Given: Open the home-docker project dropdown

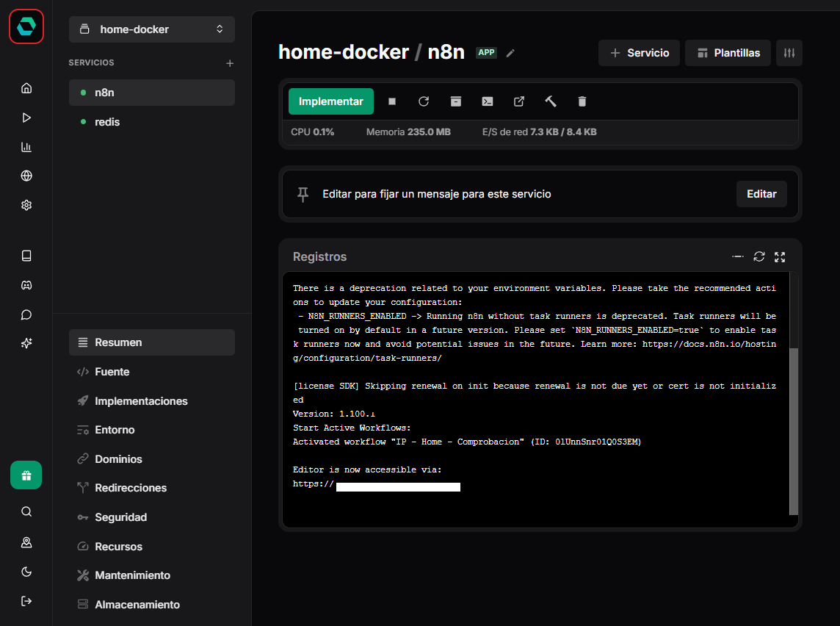Looking at the screenshot, I should pyautogui.click(x=151, y=29).
